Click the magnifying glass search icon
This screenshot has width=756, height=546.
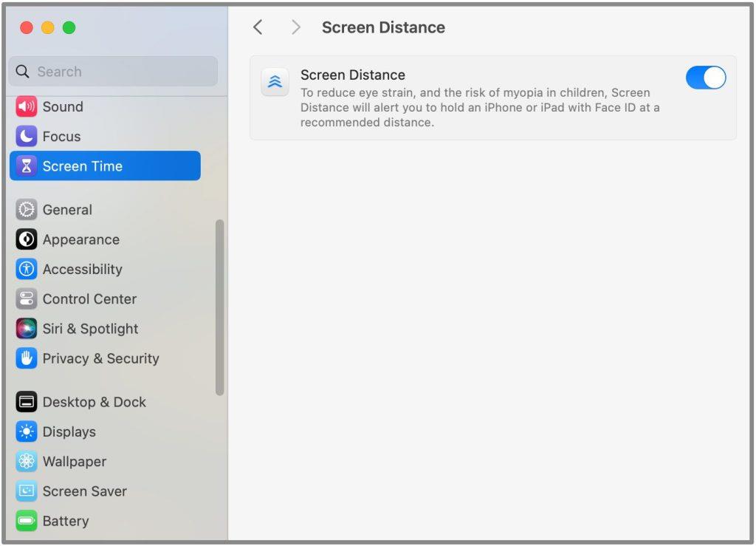click(x=22, y=72)
